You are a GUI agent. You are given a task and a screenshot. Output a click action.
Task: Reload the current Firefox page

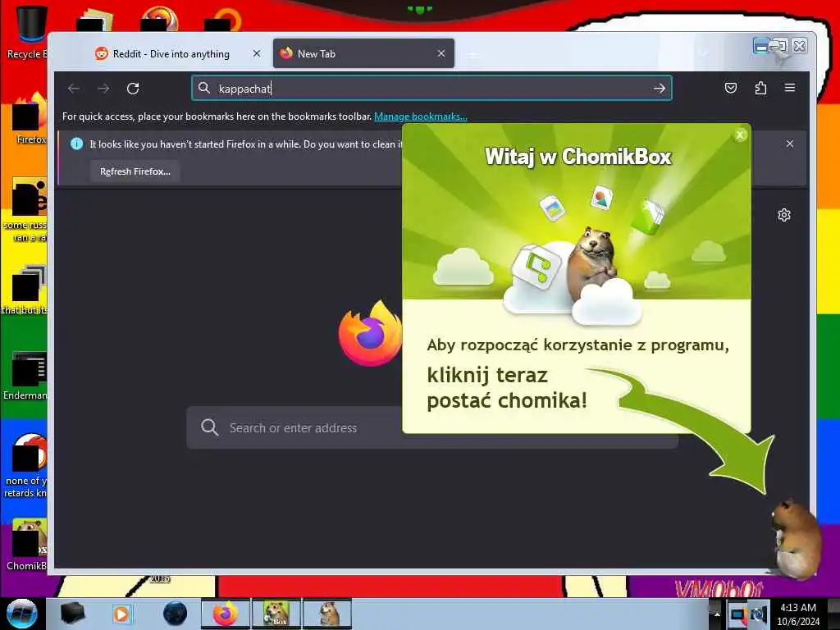pyautogui.click(x=133, y=89)
